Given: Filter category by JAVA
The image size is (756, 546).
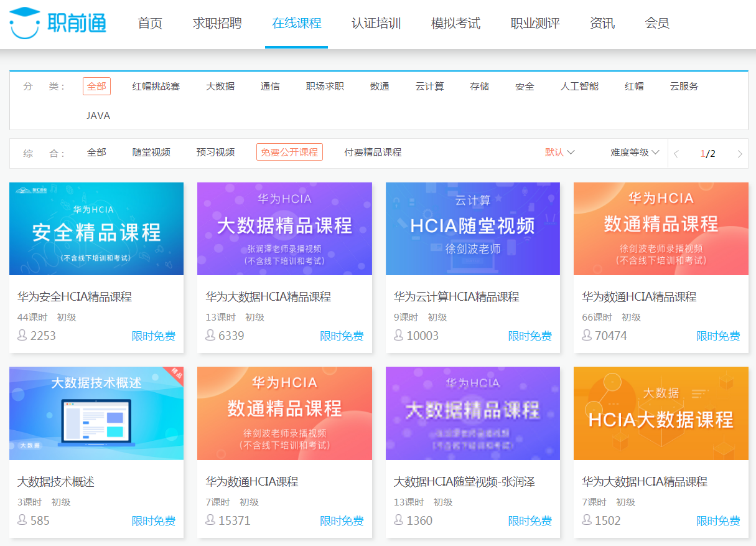Looking at the screenshot, I should tap(98, 116).
